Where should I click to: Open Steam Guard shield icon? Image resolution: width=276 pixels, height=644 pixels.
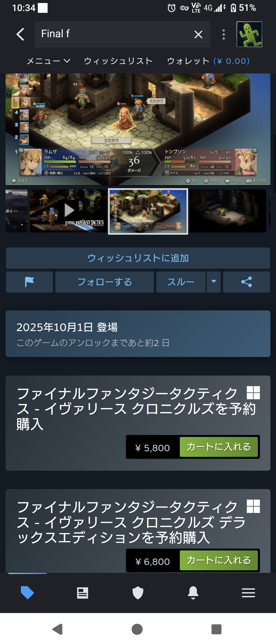click(x=138, y=593)
